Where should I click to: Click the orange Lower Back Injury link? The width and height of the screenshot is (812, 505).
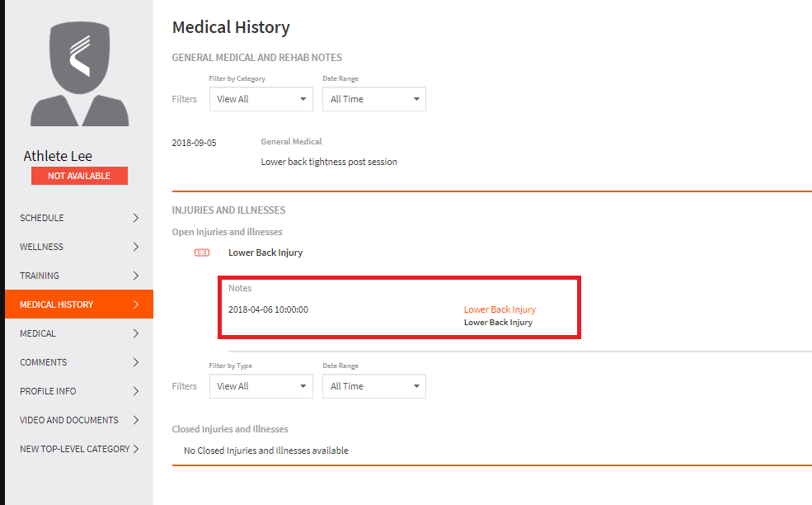(500, 309)
